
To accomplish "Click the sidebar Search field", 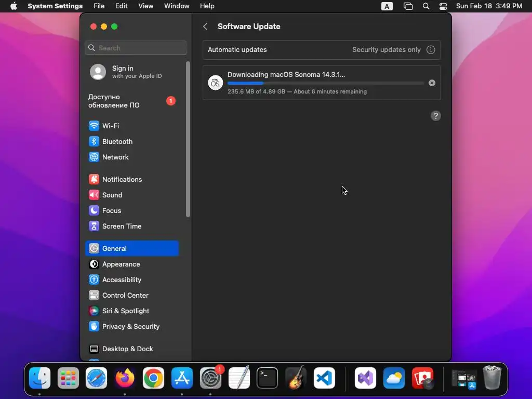I will click(x=136, y=48).
